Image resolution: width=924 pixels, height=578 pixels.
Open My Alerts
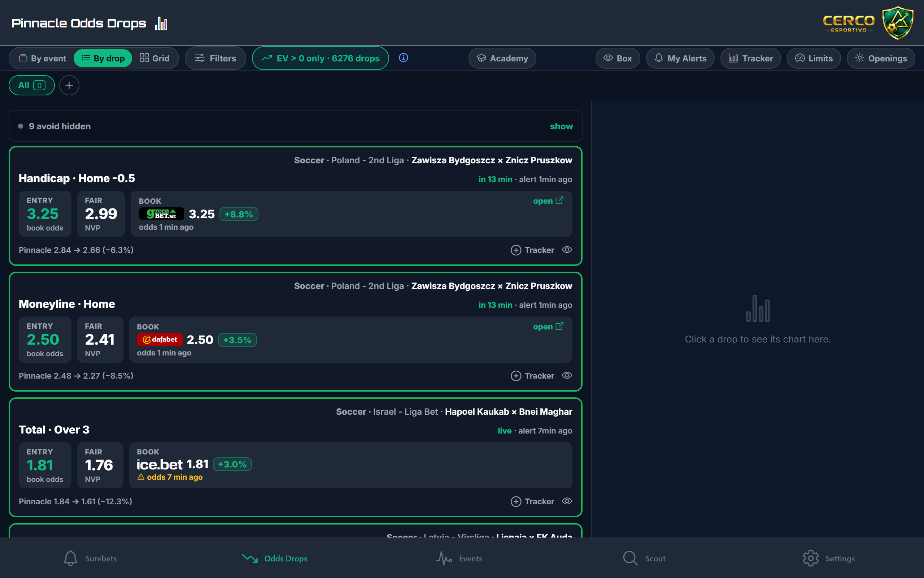point(680,58)
